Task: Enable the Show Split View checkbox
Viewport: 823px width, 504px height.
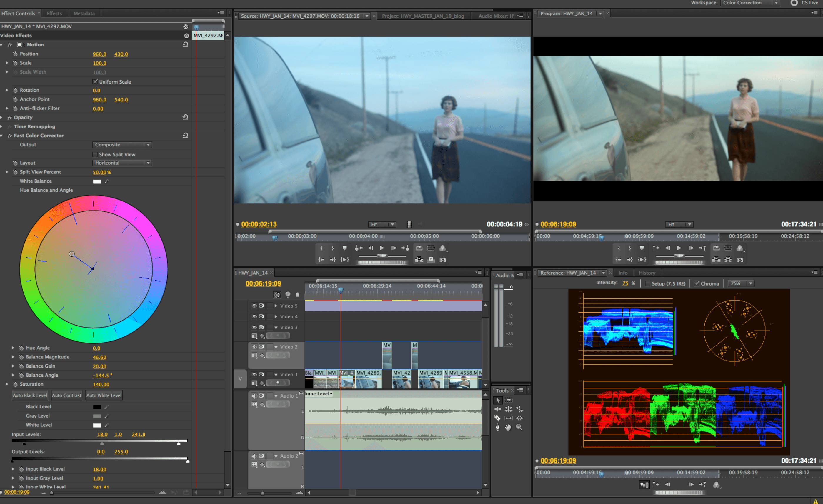Action: [x=95, y=154]
